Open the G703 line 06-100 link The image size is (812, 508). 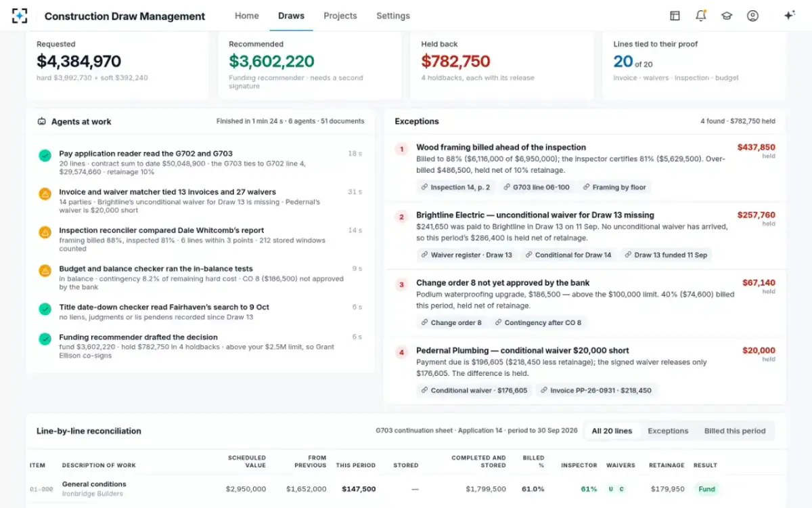pos(537,187)
